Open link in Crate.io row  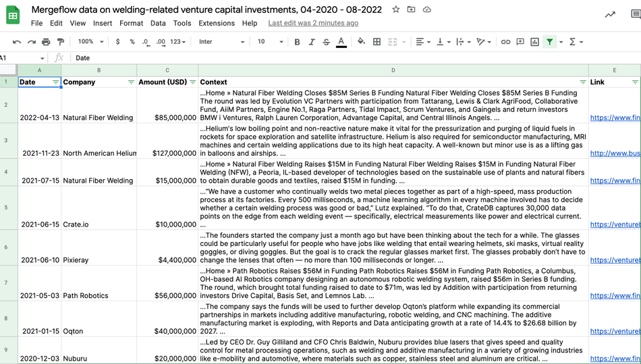click(615, 224)
